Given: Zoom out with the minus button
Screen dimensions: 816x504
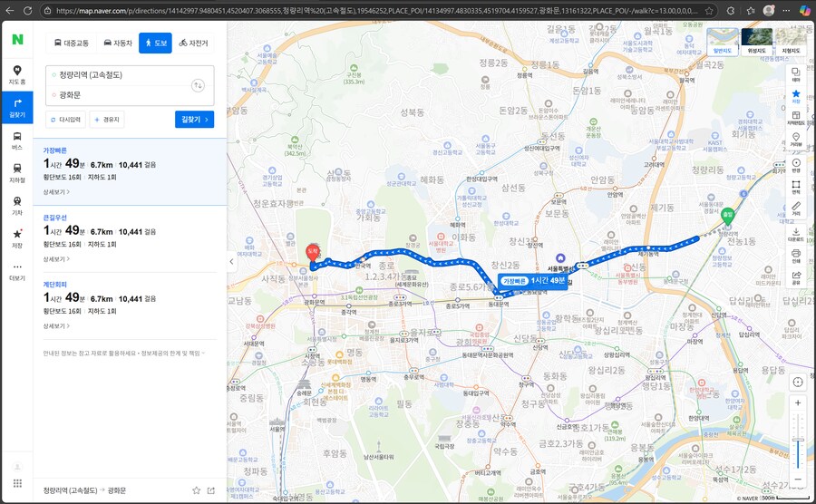Looking at the screenshot, I should click(x=798, y=479).
